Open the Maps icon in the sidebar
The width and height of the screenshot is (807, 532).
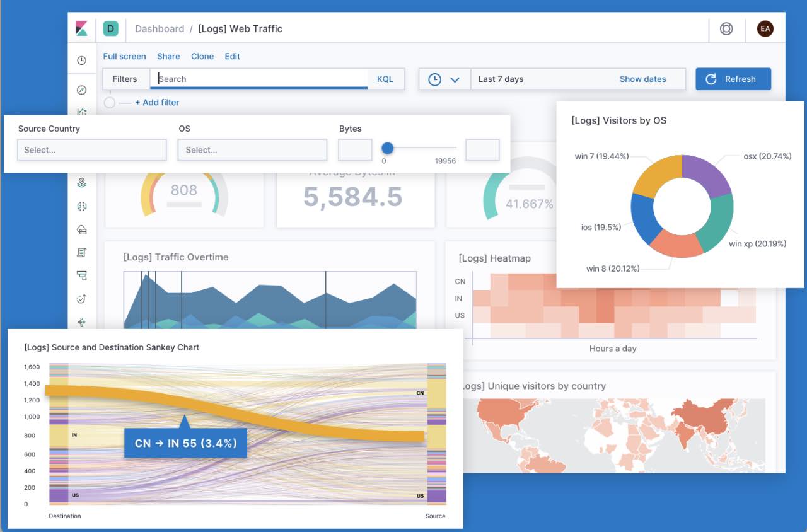pyautogui.click(x=81, y=183)
